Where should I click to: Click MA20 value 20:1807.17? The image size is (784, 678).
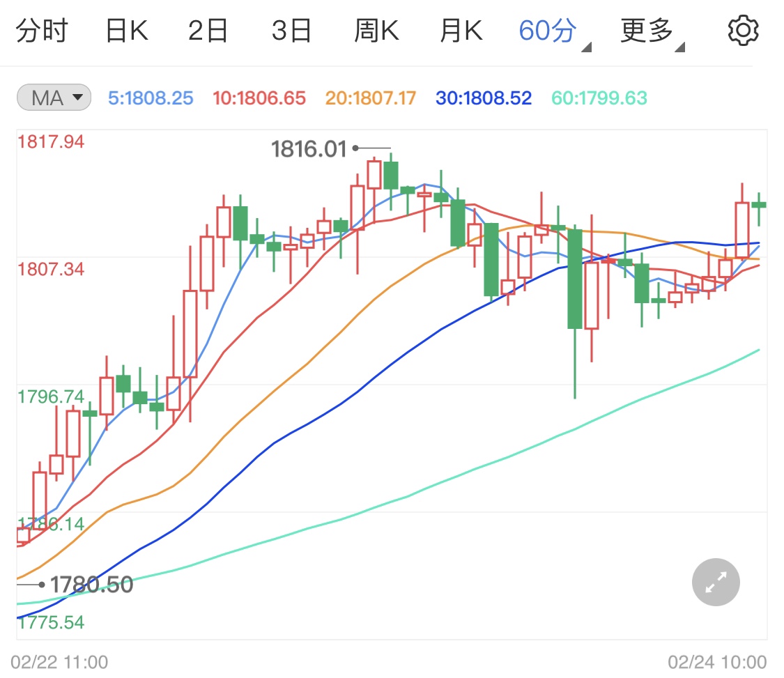371,98
